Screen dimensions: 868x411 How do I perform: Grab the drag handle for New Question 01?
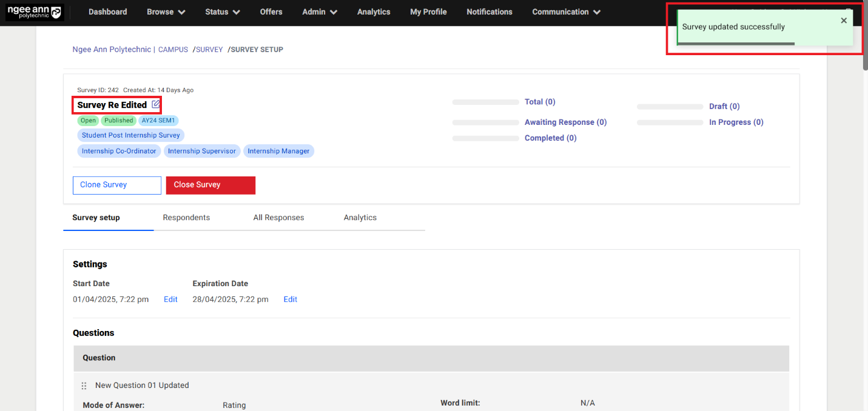pos(84,386)
